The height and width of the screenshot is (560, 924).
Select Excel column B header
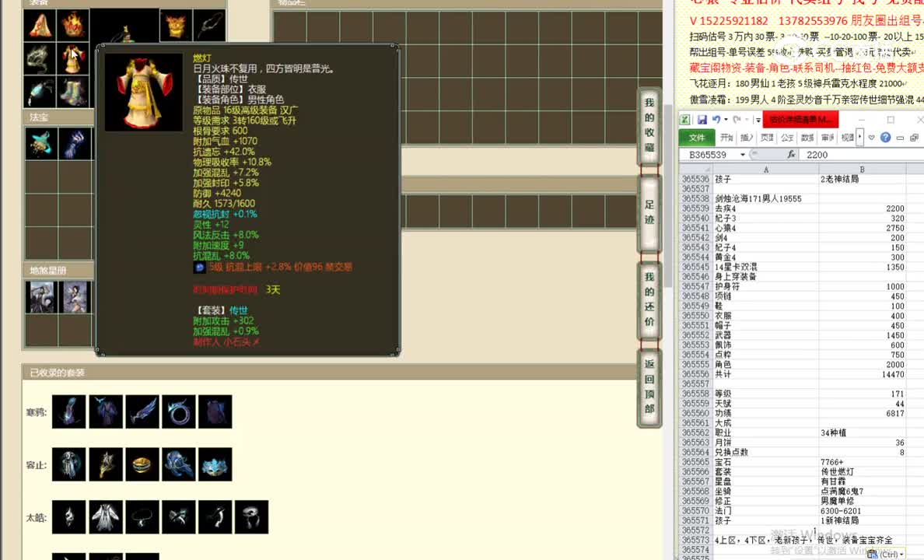pos(862,170)
